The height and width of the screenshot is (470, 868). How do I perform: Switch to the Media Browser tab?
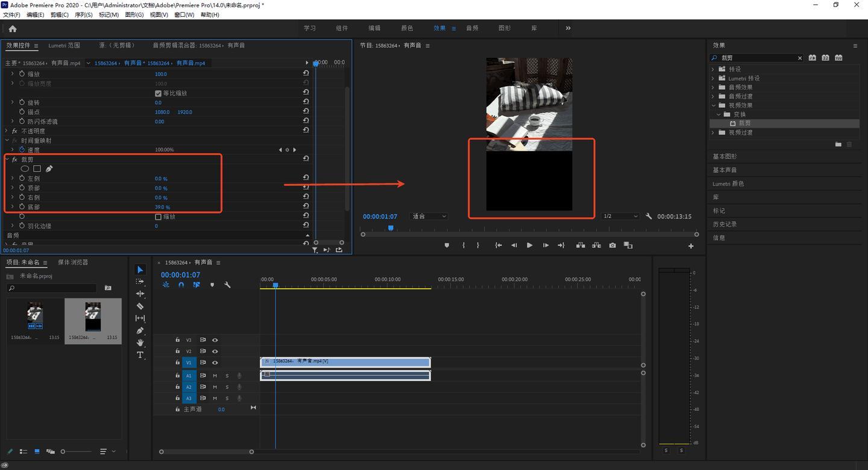tap(73, 262)
